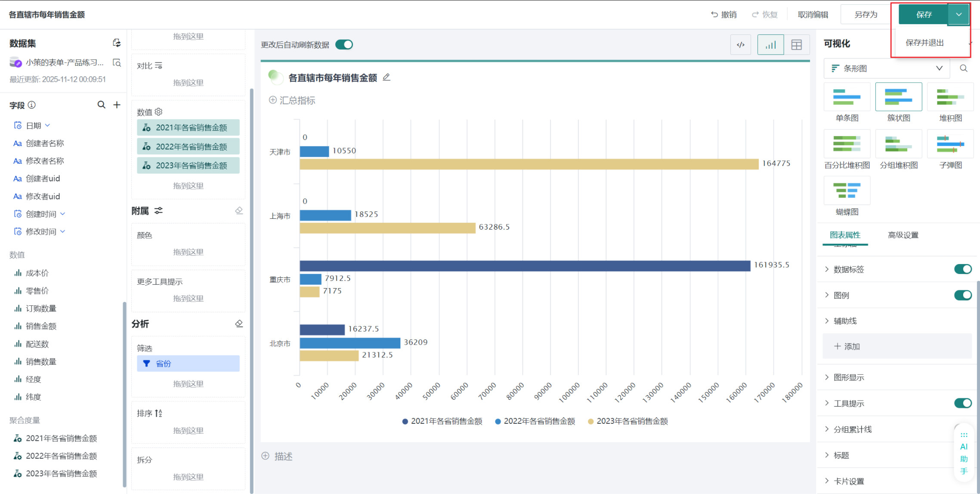Click edit pencil next to chart title
Screen dimensions: 980x494
tap(386, 78)
